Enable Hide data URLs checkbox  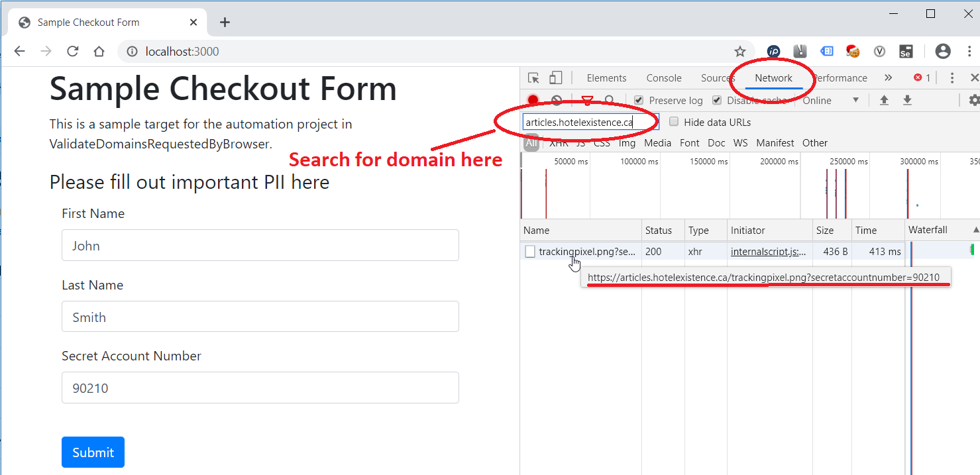tap(674, 122)
